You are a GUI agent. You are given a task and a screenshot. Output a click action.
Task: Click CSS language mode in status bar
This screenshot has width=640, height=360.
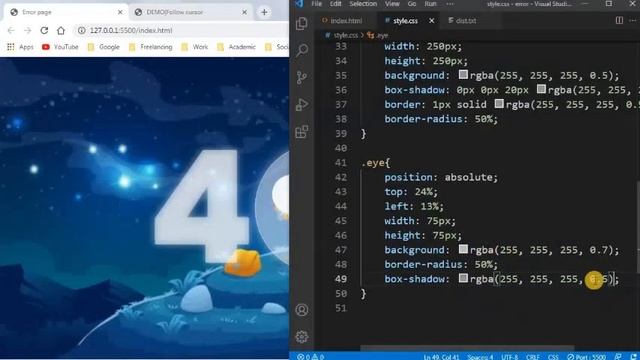553,357
